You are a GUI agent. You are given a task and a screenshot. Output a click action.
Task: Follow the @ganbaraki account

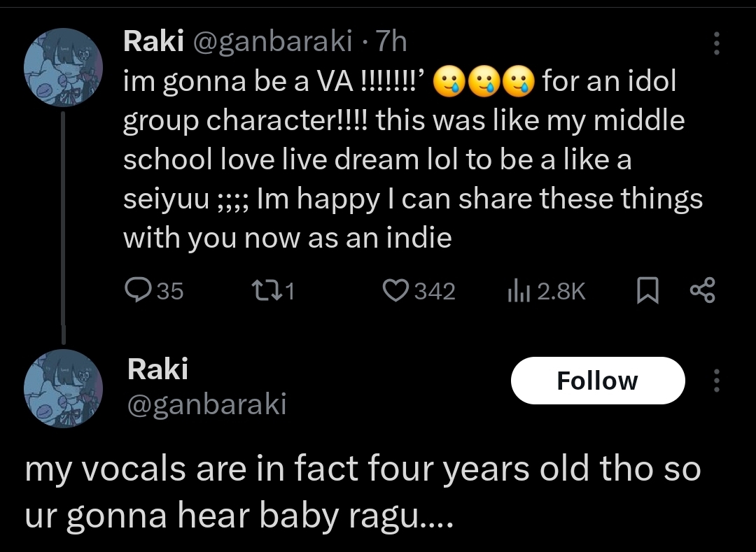click(597, 381)
